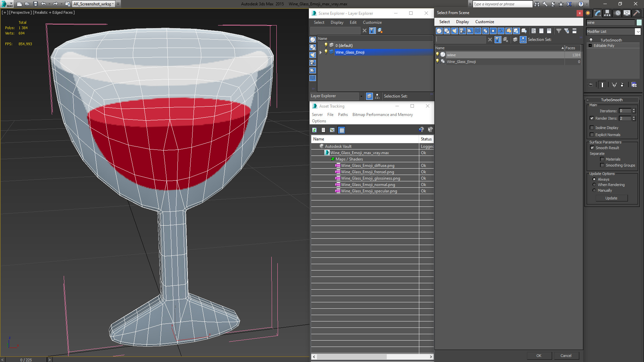The width and height of the screenshot is (644, 362).
Task: Click Refresh icon in Asset Tracking toolbar
Action: point(314,130)
